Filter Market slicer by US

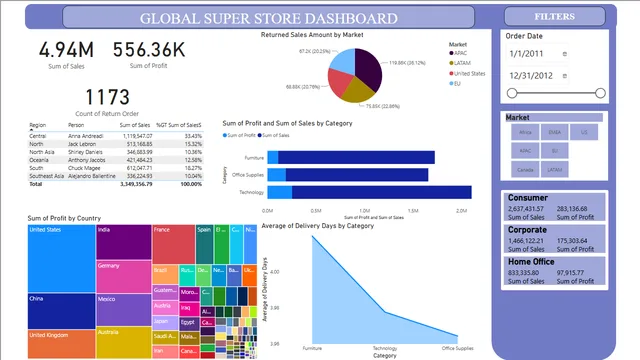(x=584, y=132)
